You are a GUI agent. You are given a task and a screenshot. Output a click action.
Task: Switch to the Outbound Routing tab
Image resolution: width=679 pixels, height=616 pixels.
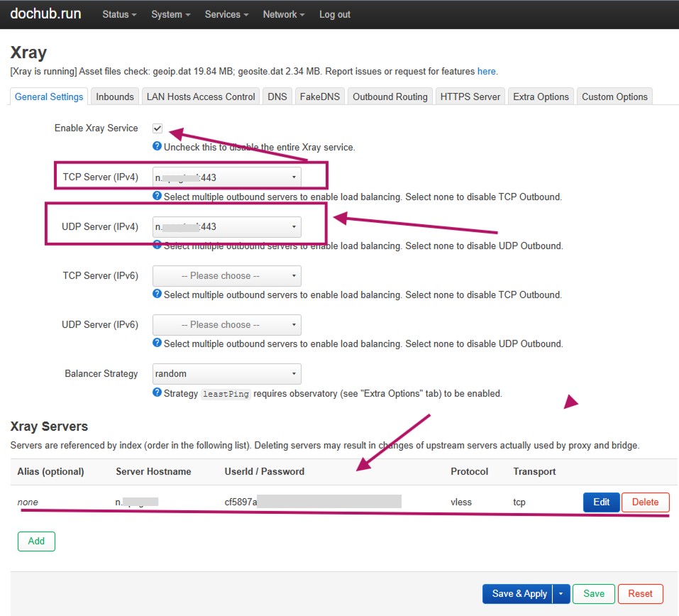click(390, 97)
